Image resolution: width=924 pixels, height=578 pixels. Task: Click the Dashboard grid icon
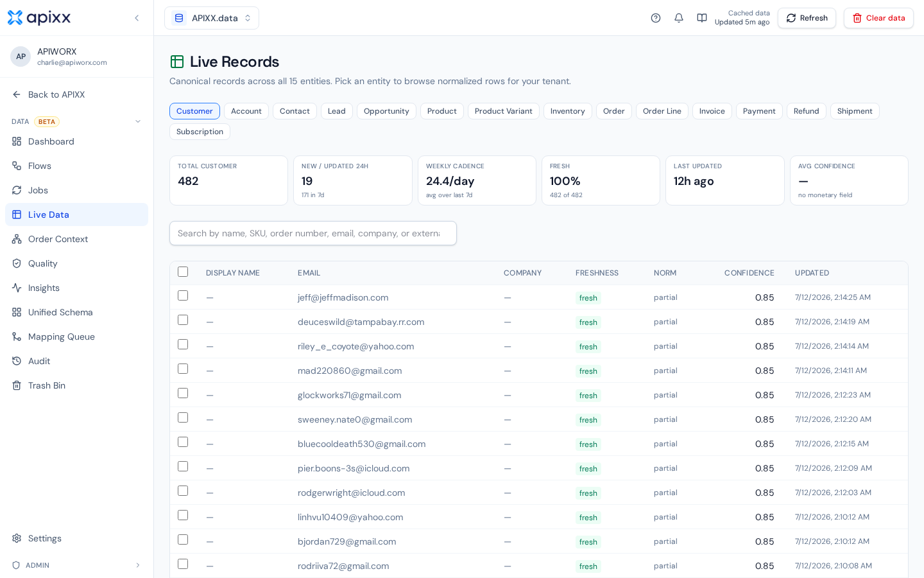[x=17, y=141]
